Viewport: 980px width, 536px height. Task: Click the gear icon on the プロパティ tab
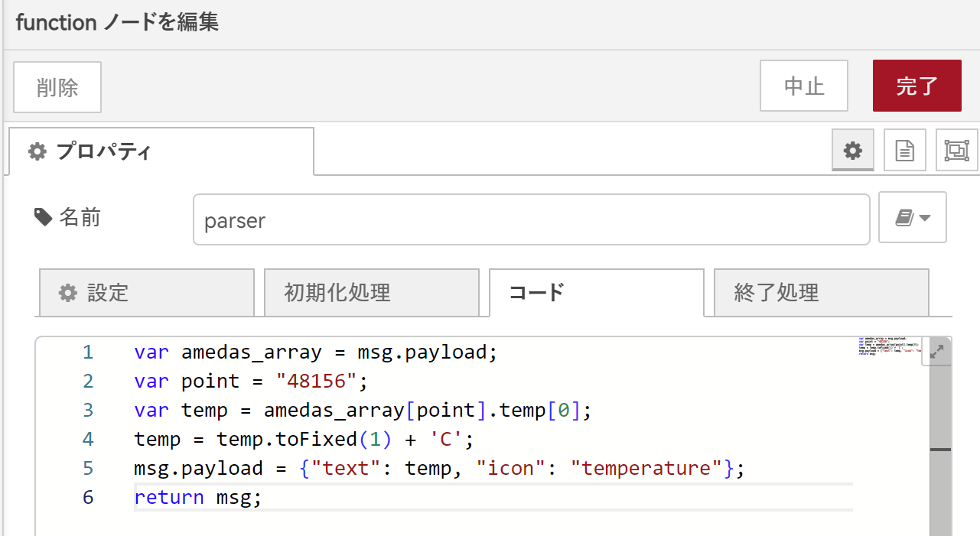click(36, 151)
